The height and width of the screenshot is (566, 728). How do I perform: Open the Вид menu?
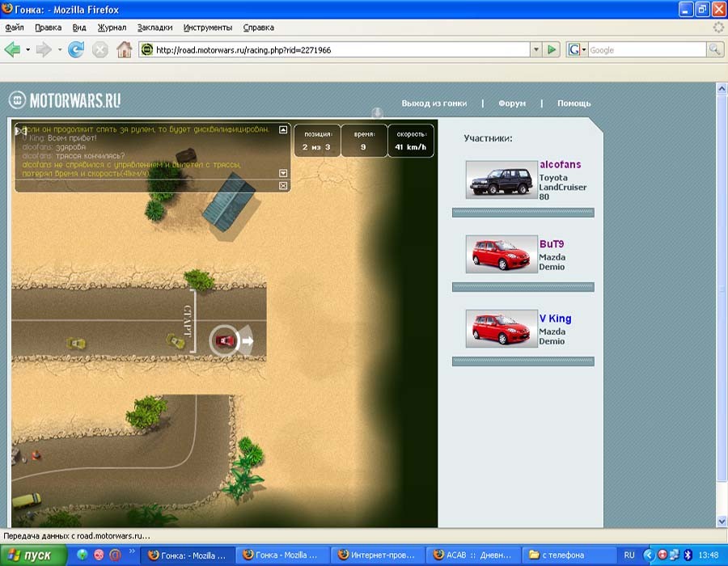point(79,27)
